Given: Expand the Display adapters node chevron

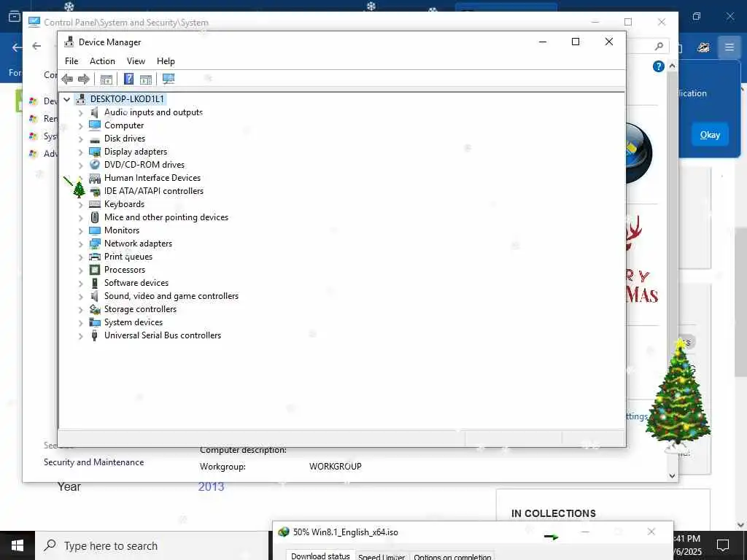Looking at the screenshot, I should coord(80,152).
